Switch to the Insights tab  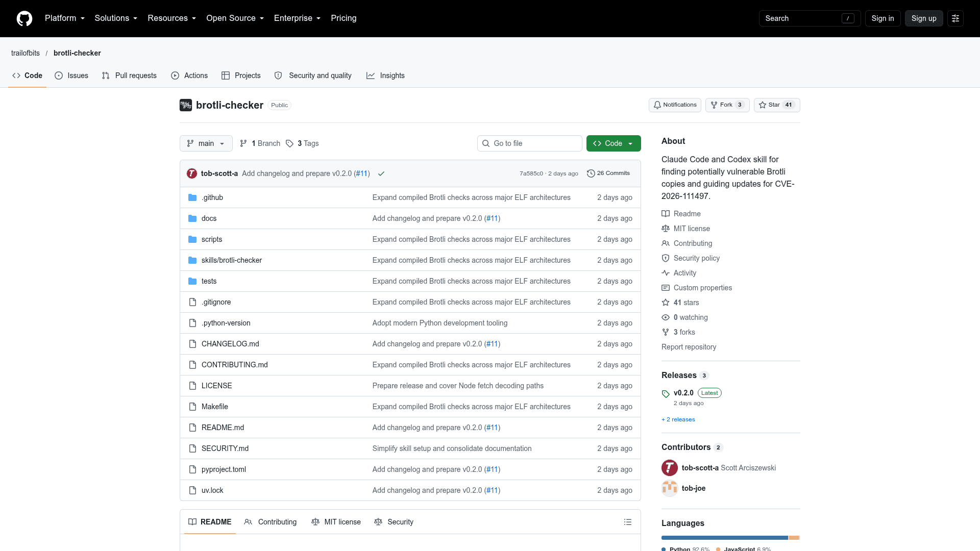(x=385, y=76)
